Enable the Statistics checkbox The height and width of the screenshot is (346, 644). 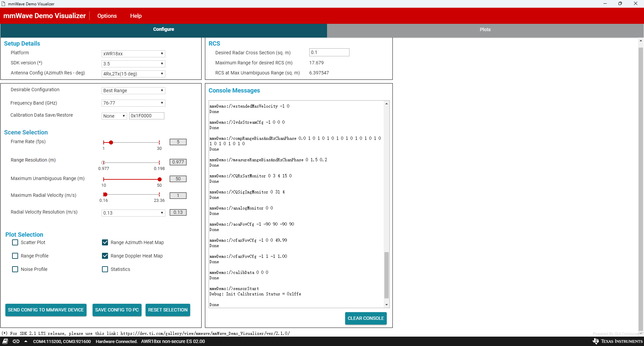pyautogui.click(x=105, y=269)
